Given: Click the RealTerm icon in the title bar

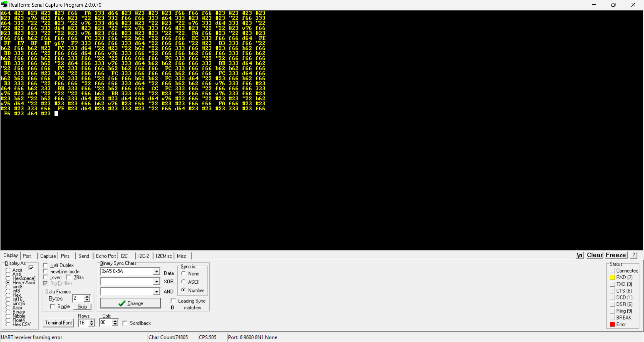Looking at the screenshot, I should click(4, 4).
